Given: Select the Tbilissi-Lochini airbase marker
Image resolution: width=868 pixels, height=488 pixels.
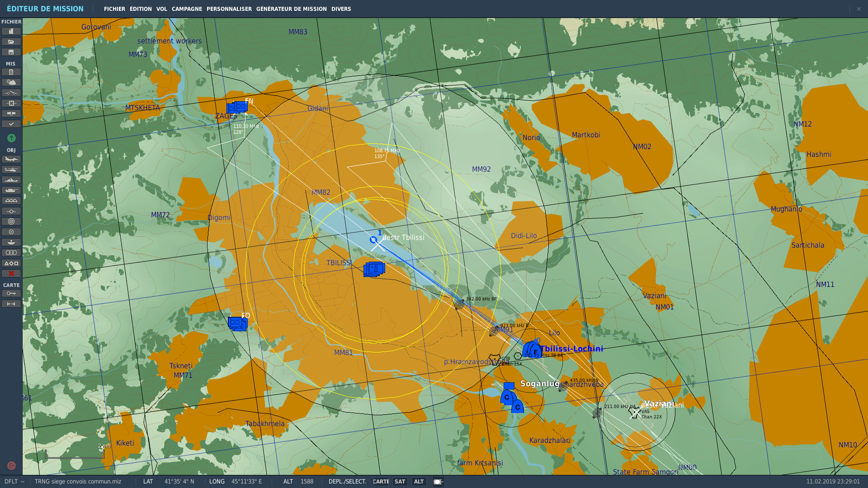Looking at the screenshot, I should pos(532,350).
